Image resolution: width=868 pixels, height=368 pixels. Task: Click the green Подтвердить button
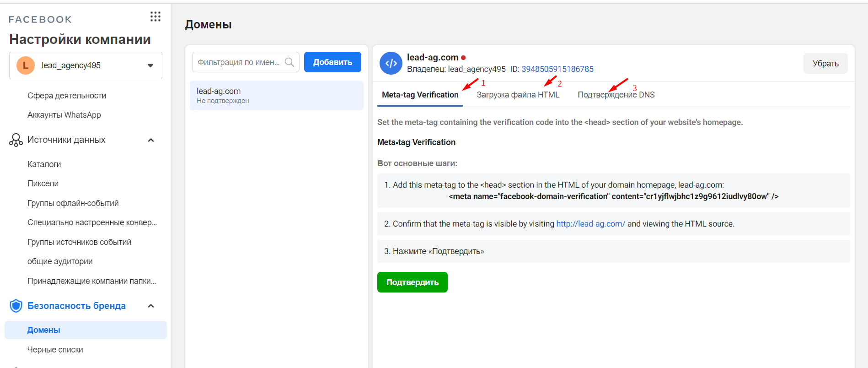coord(413,282)
